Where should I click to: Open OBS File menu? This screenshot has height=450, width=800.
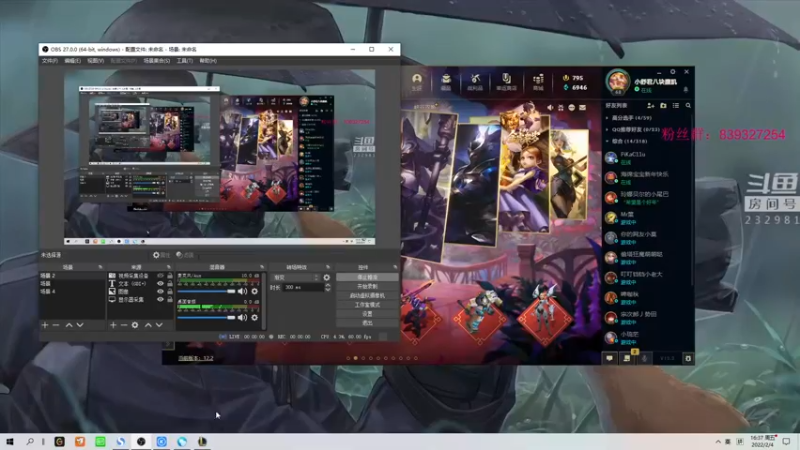point(49,61)
